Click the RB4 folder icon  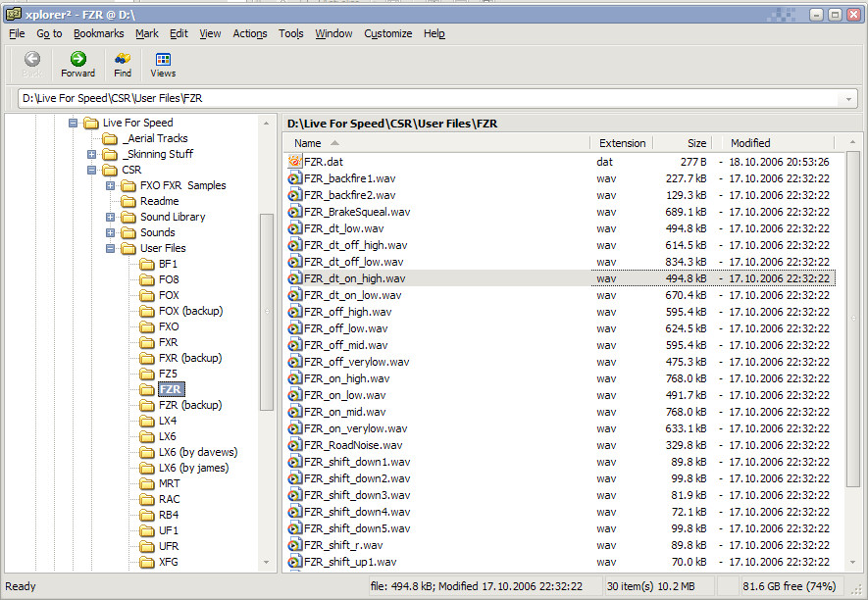click(147, 515)
